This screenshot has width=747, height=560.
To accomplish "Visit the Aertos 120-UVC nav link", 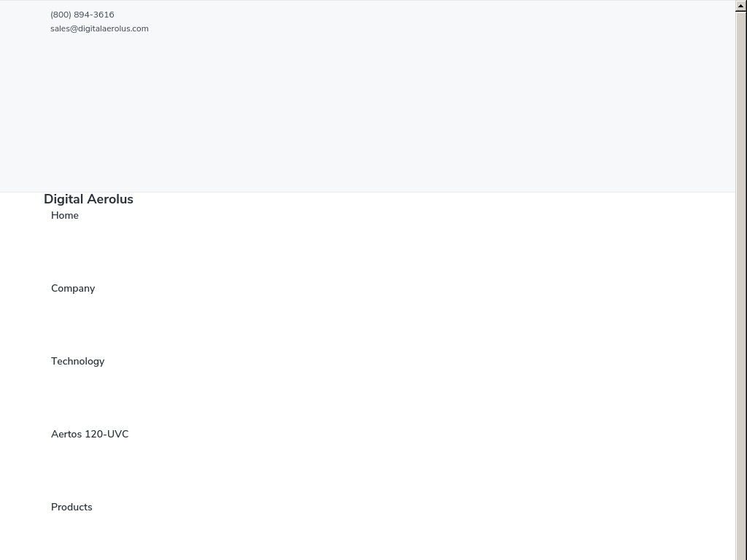I will (x=90, y=435).
